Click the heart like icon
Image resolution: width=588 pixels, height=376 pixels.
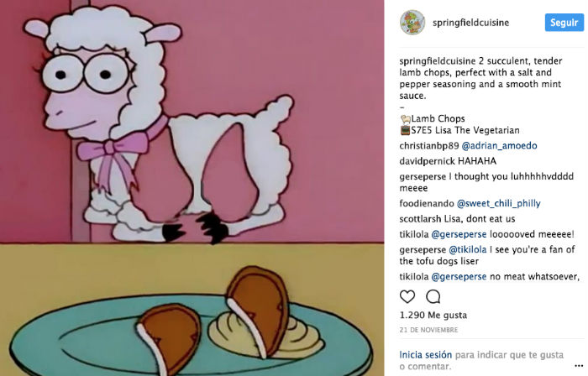tap(407, 296)
